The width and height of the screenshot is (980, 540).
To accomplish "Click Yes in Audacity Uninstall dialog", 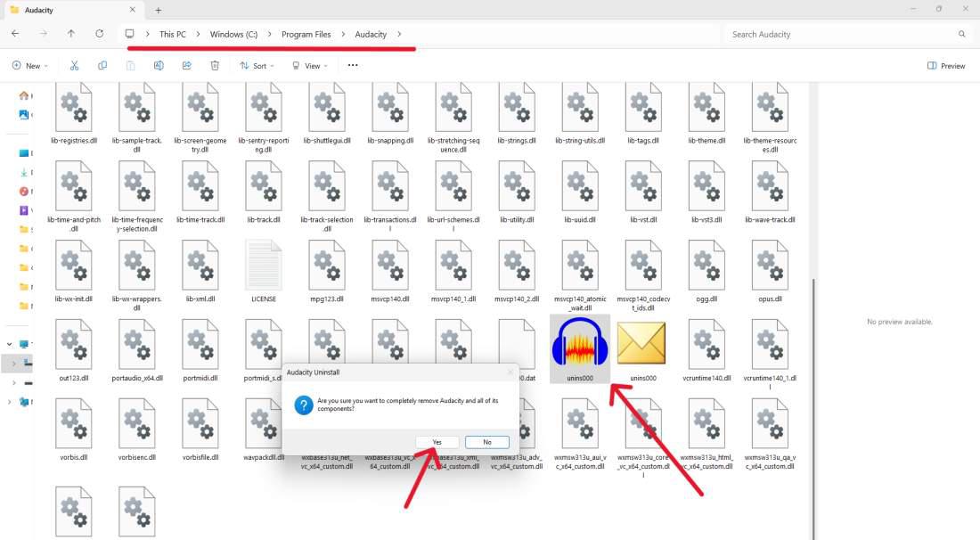I will point(437,442).
